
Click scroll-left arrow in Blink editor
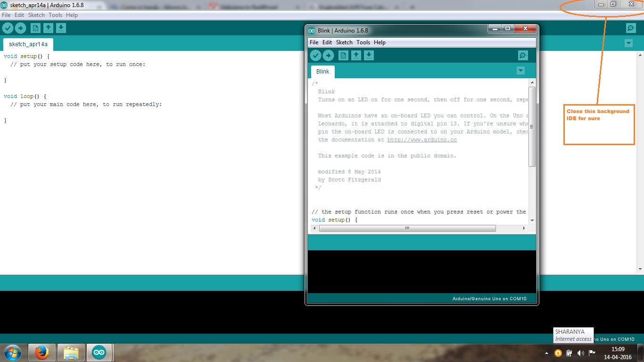click(x=314, y=228)
